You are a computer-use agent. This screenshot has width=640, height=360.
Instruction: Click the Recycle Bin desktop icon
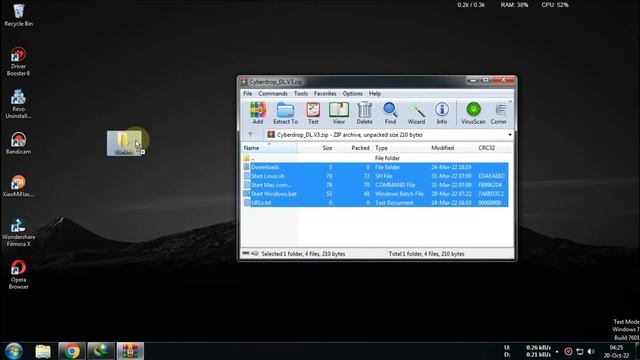point(18,15)
